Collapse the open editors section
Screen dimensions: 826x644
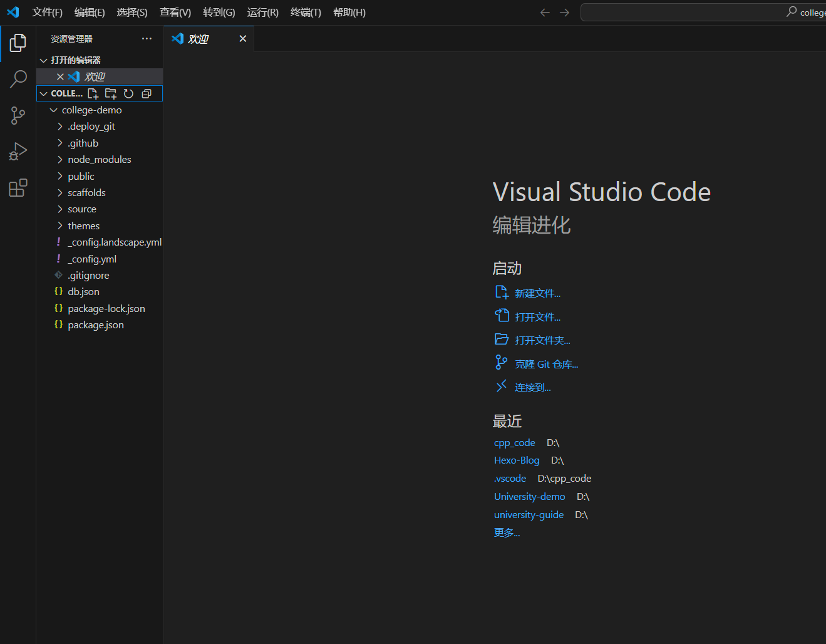[44, 60]
